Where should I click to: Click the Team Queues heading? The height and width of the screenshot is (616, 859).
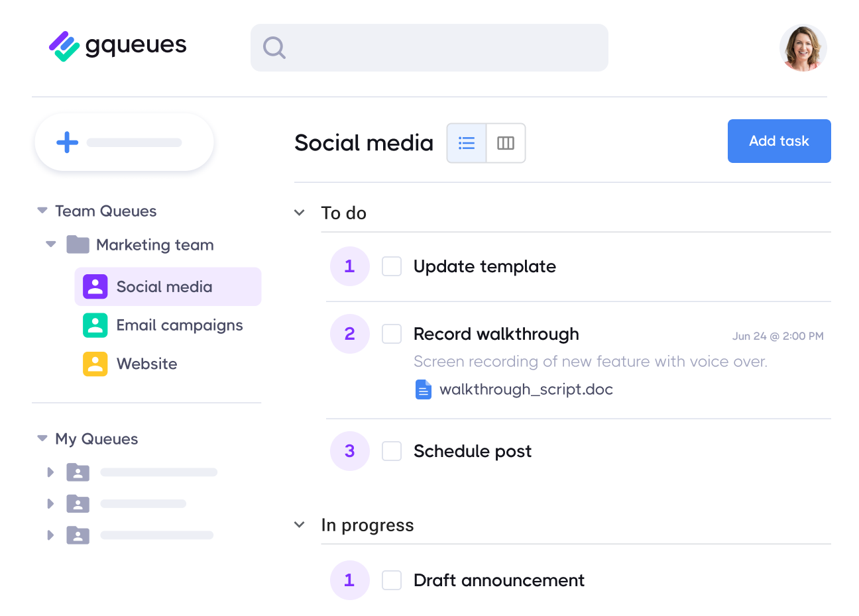[x=106, y=211]
